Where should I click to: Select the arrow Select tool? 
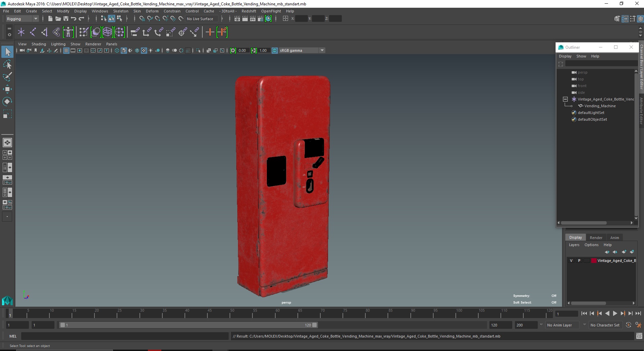(7, 52)
